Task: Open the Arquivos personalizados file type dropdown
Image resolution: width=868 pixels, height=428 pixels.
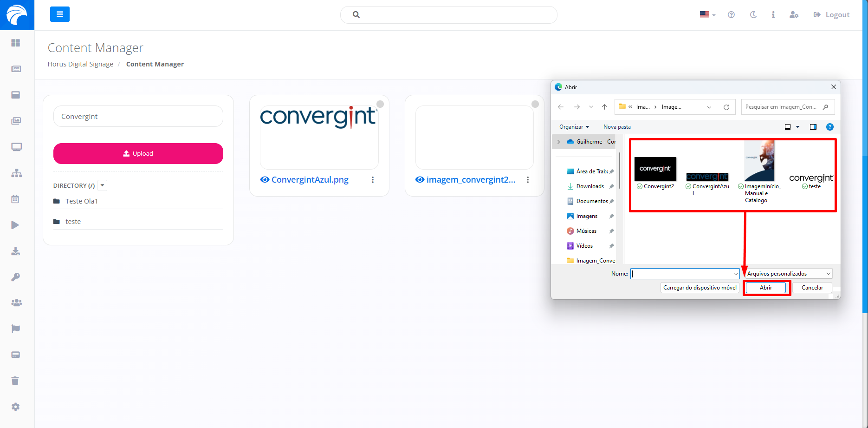Action: point(788,274)
